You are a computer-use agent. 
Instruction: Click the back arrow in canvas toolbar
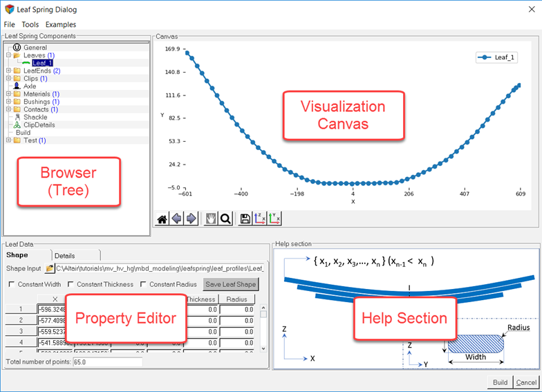(177, 218)
